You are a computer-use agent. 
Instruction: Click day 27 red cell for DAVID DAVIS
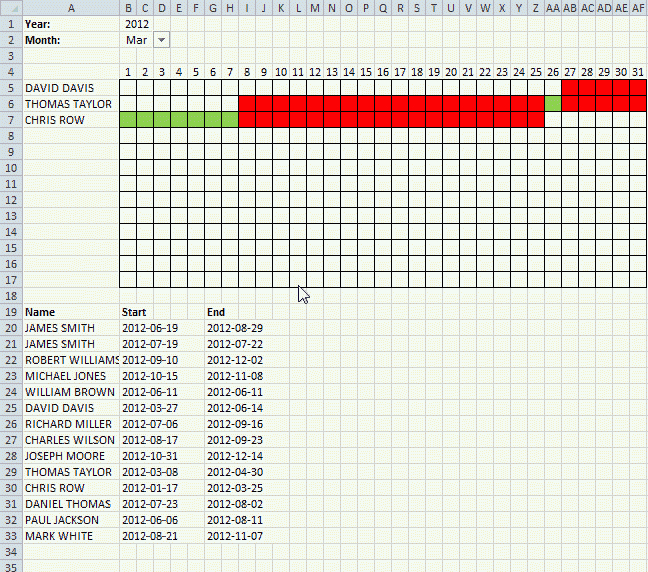click(570, 88)
